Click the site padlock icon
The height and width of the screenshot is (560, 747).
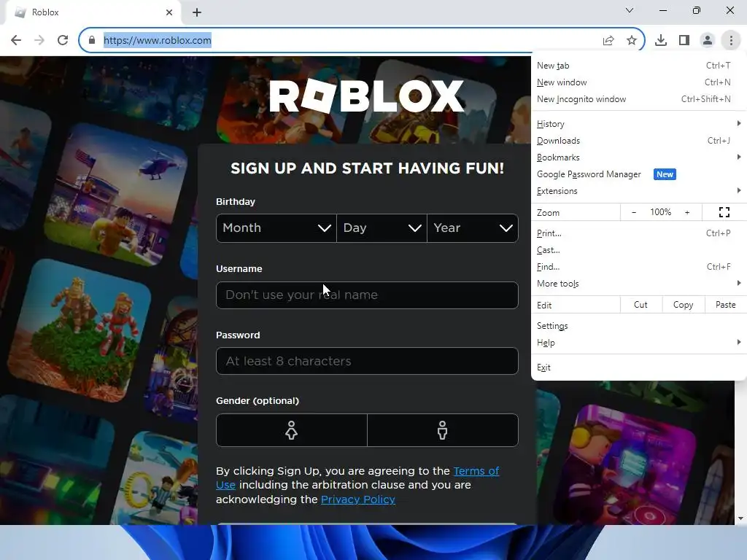click(91, 40)
